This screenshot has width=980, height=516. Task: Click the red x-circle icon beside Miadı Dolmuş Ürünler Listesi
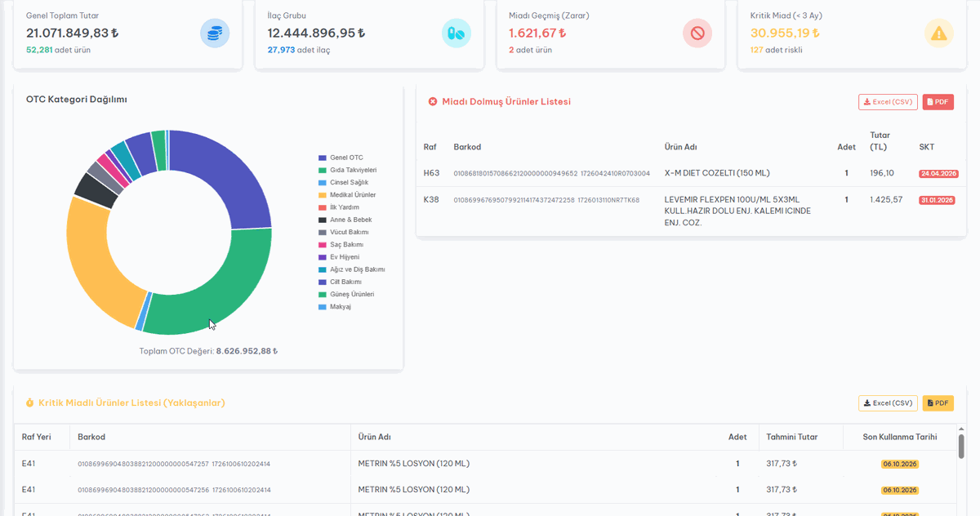pos(433,101)
